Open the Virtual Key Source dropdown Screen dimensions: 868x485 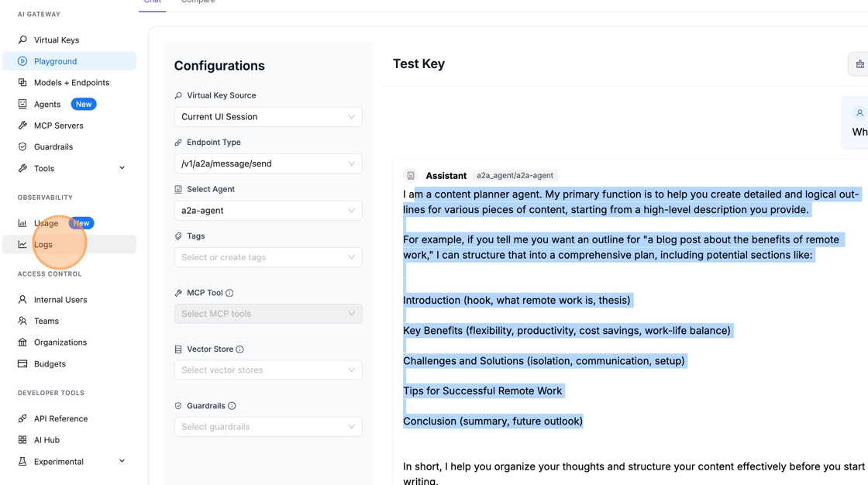tap(268, 117)
